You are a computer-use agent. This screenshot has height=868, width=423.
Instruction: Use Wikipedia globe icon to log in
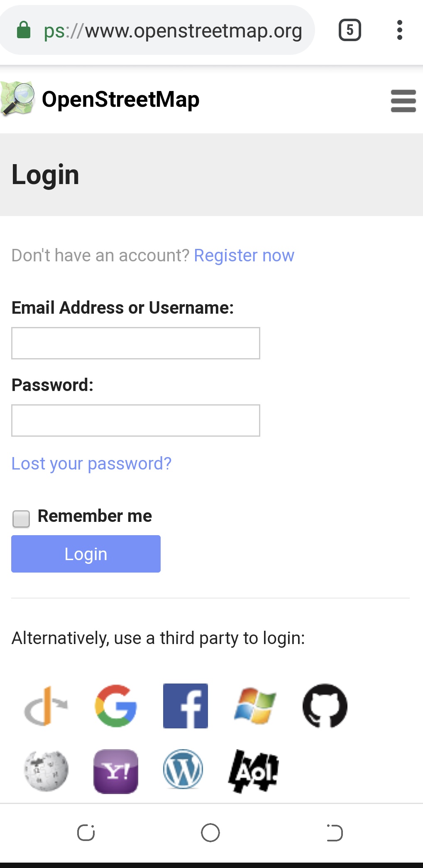[46, 771]
